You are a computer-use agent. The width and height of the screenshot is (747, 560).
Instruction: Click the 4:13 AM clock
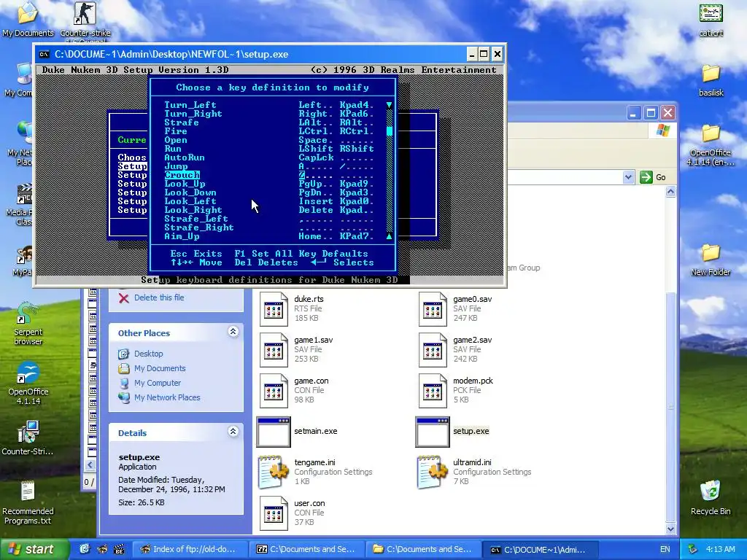pyautogui.click(x=720, y=549)
